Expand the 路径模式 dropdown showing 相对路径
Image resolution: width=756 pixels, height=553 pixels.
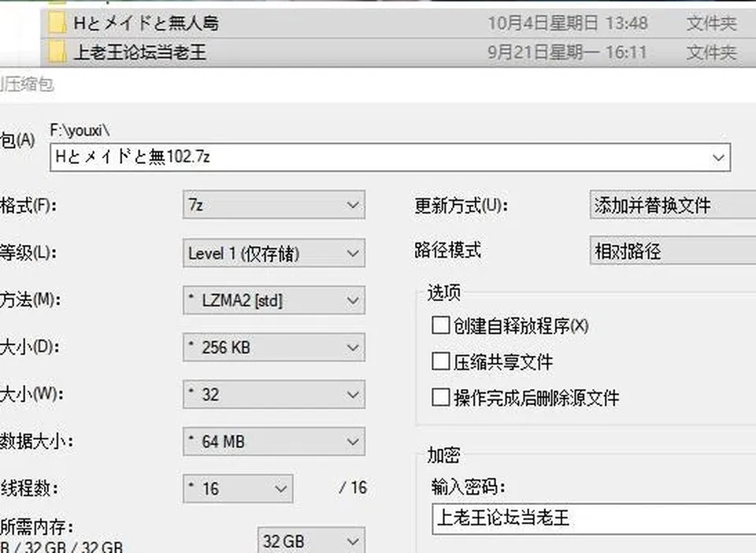(673, 251)
